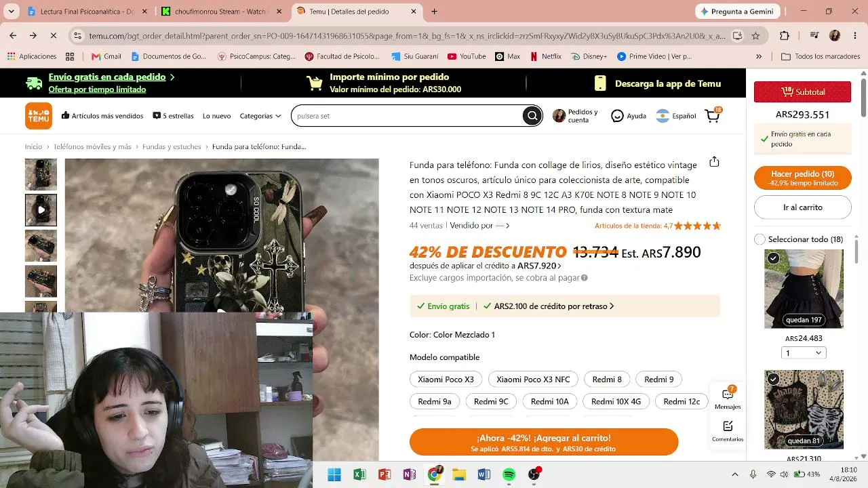Open the store rating 4,7 stars link

click(657, 226)
